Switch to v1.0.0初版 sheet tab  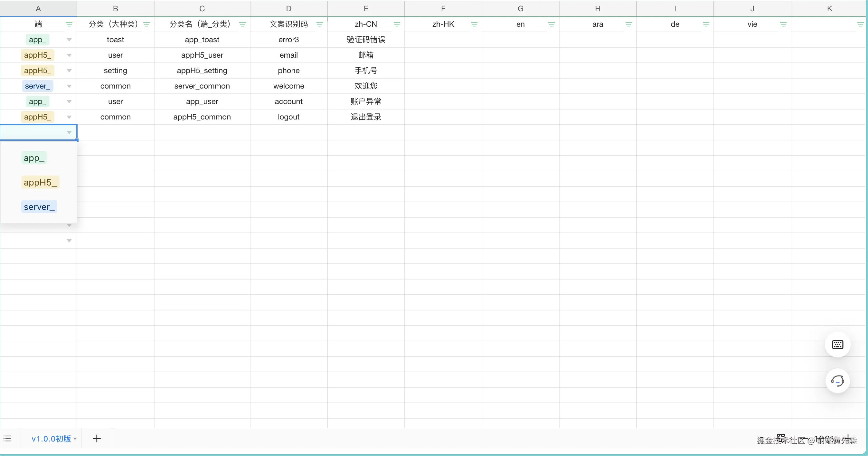tap(51, 439)
